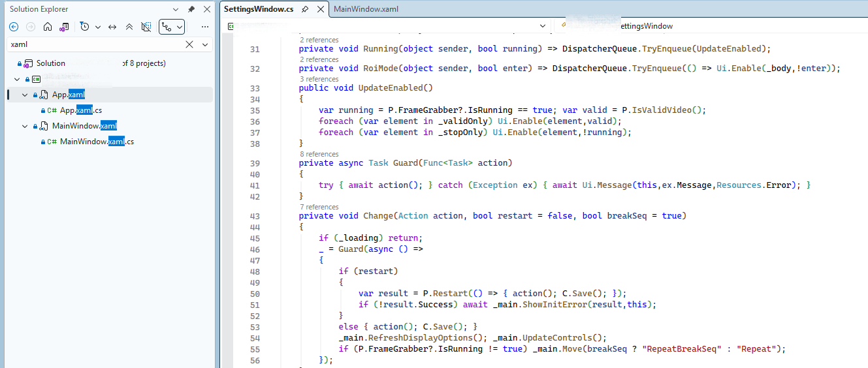
Task: Click the XAML file icon beside MainWindow.xaml
Action: pos(43,126)
